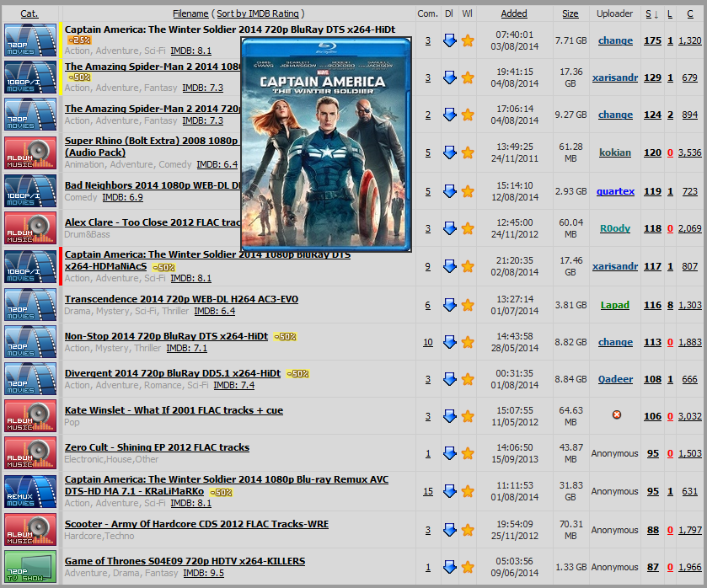Download the Divergent 720p BluRay torrent
This screenshot has width=707, height=588.
pos(449,379)
